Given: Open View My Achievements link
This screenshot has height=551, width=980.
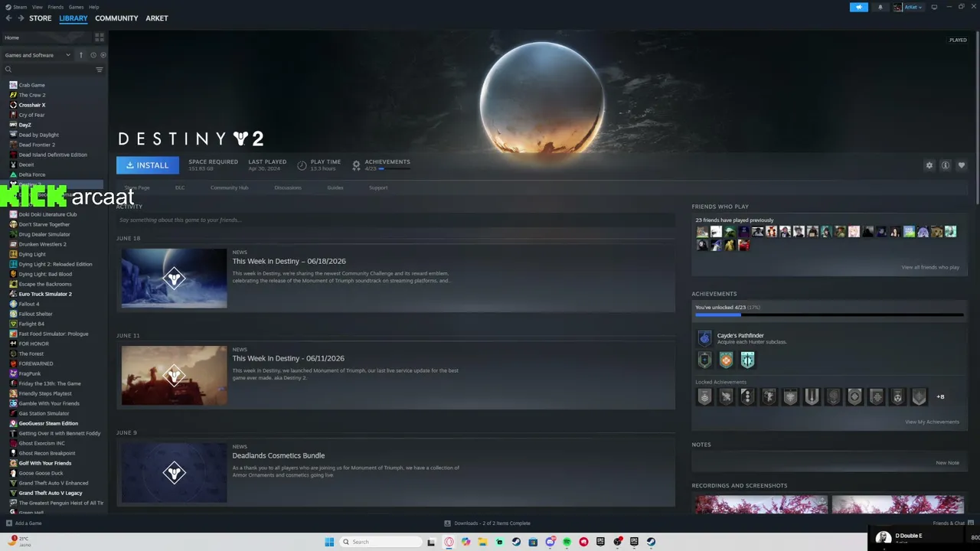Looking at the screenshot, I should click(932, 422).
